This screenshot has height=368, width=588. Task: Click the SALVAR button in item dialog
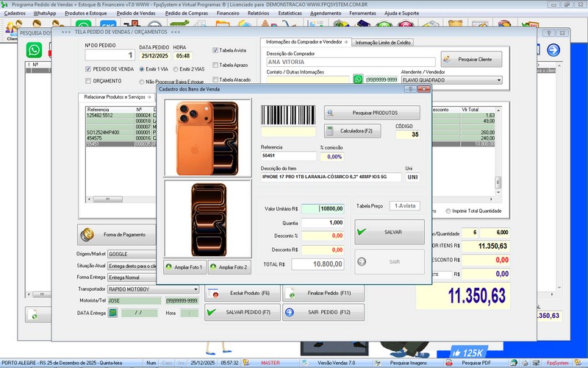tap(390, 232)
